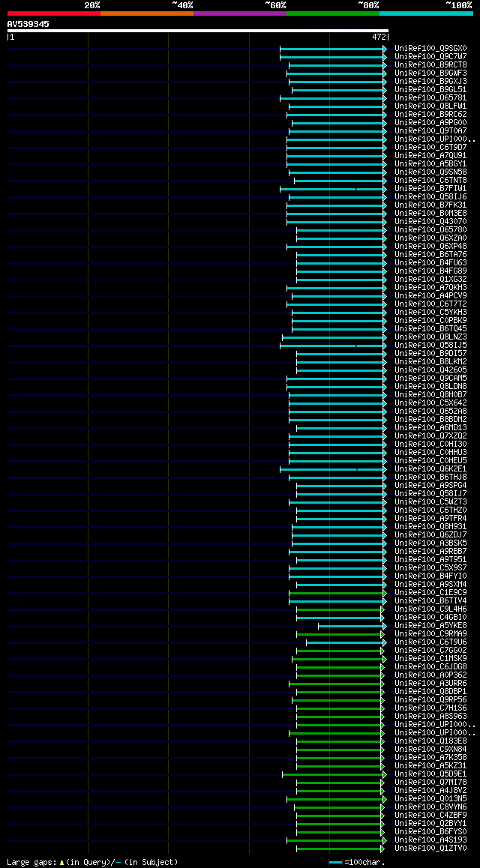
Task: Open hit UniRef100_A9PG00
Action: (430, 122)
